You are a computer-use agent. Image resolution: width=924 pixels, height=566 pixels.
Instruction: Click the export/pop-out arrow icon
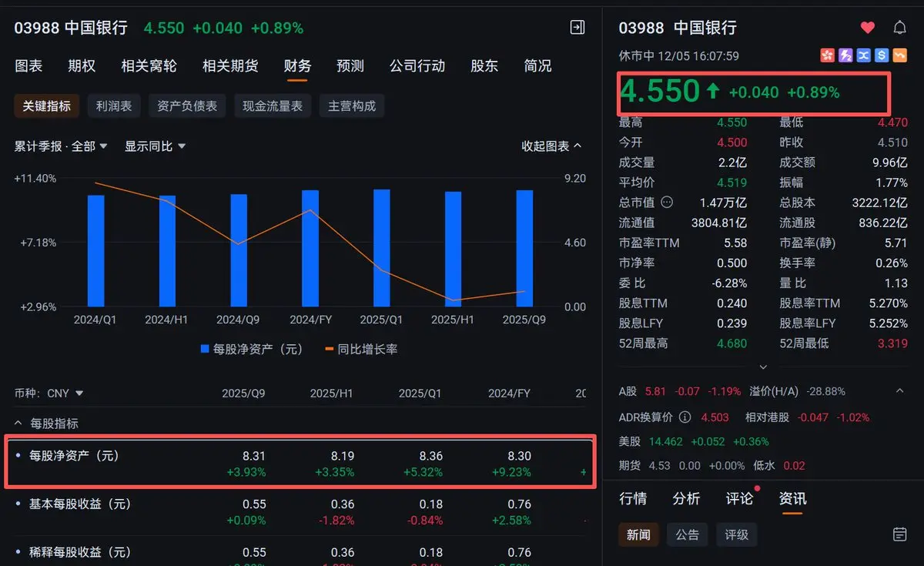tap(577, 28)
